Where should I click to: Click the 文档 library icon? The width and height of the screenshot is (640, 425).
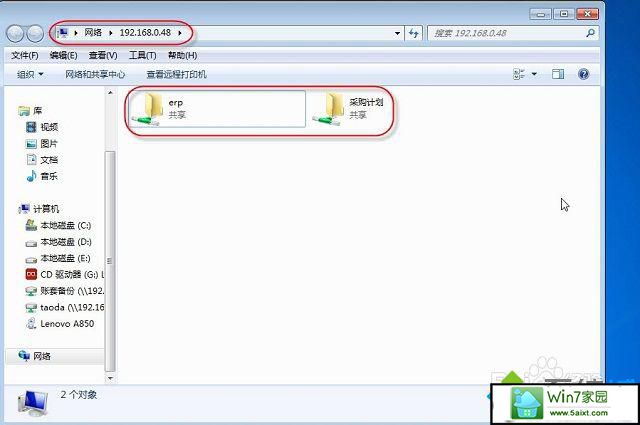coord(31,160)
